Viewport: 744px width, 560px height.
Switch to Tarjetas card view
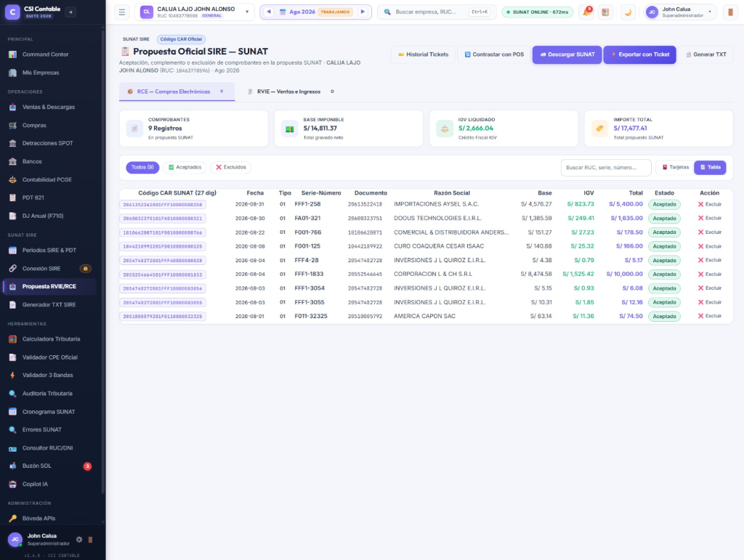[x=675, y=167]
